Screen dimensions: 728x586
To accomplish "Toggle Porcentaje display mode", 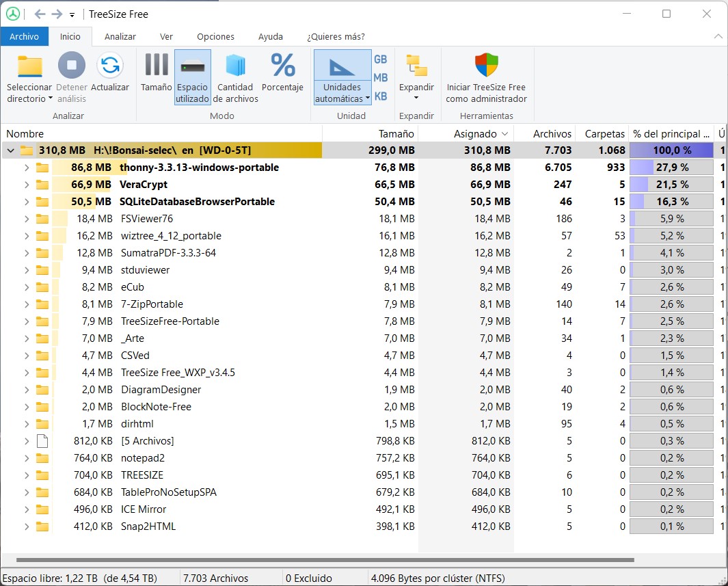I will pos(283,66).
